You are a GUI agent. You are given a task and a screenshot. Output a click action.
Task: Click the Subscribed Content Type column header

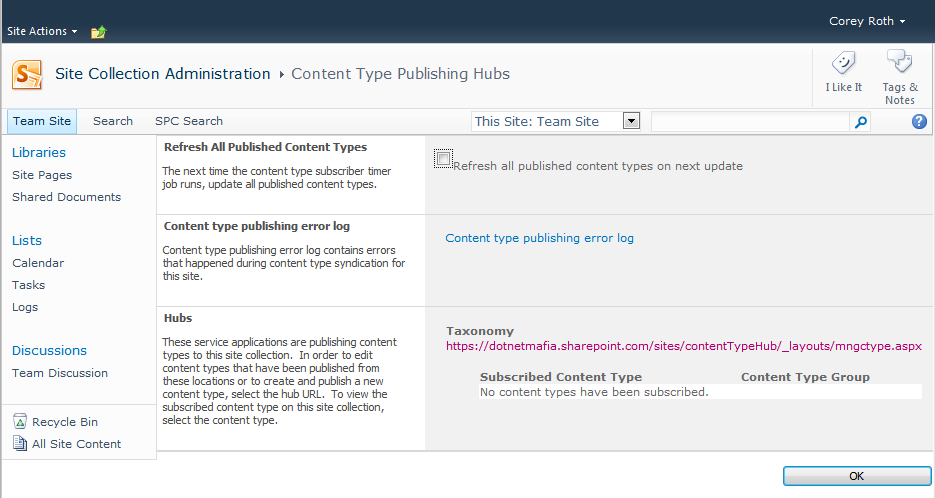561,377
